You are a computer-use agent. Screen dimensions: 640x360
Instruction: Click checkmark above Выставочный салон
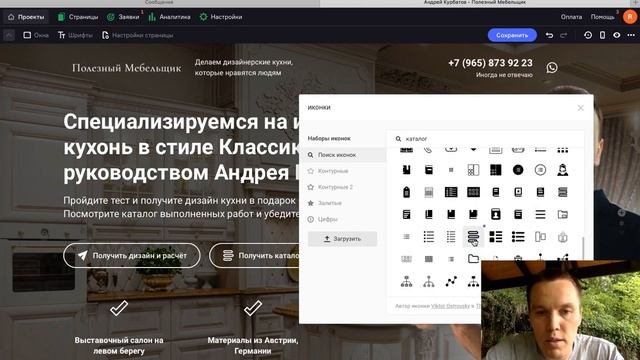point(119,308)
